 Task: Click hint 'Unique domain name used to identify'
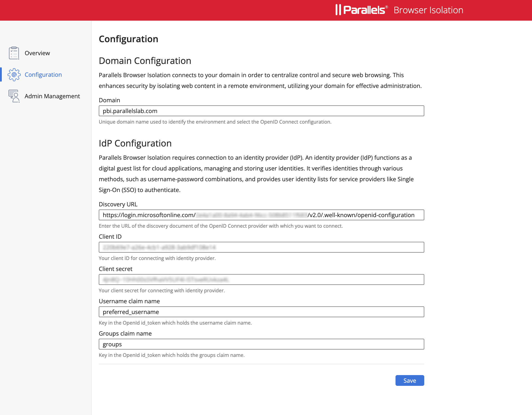coord(215,122)
